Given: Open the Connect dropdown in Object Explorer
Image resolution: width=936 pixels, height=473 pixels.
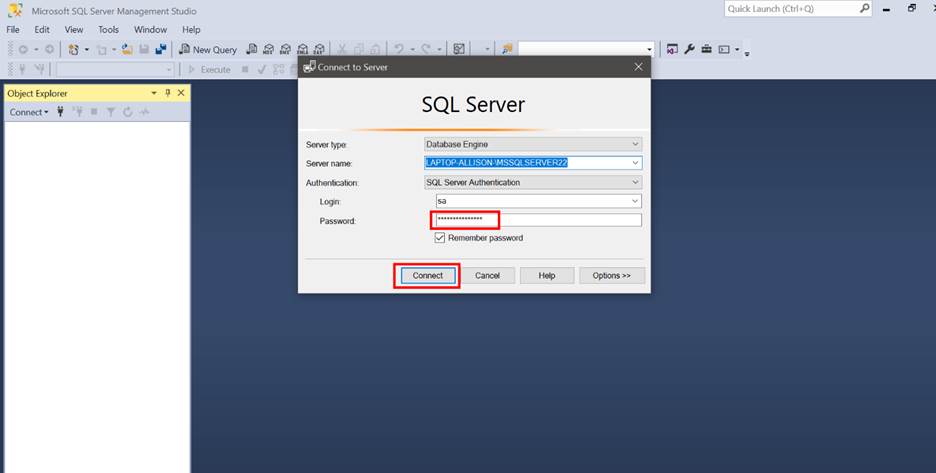Looking at the screenshot, I should click(28, 112).
